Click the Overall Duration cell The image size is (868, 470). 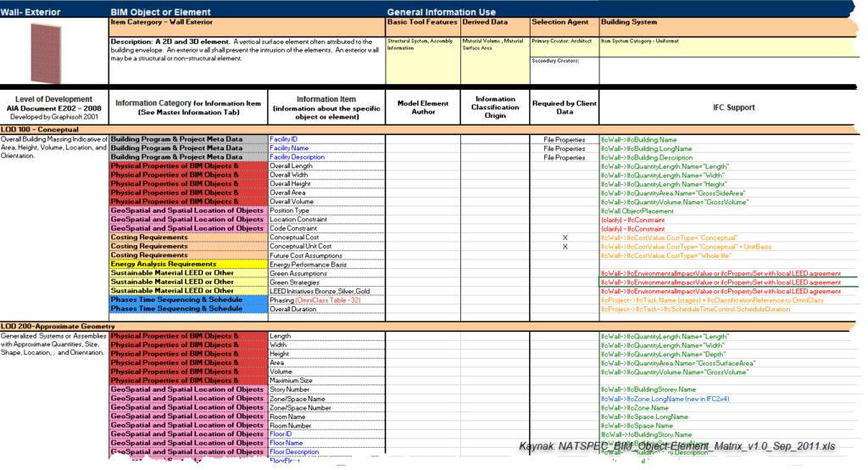pyautogui.click(x=292, y=309)
